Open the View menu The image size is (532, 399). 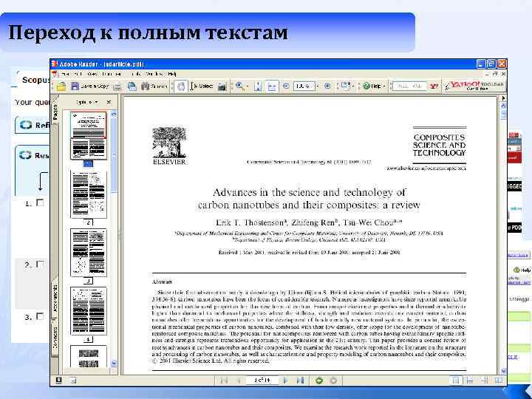click(x=92, y=74)
